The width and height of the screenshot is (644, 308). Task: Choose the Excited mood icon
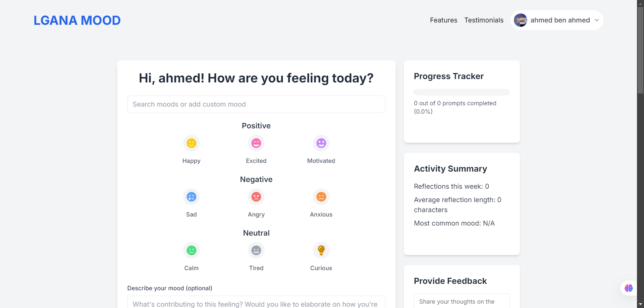point(256,143)
